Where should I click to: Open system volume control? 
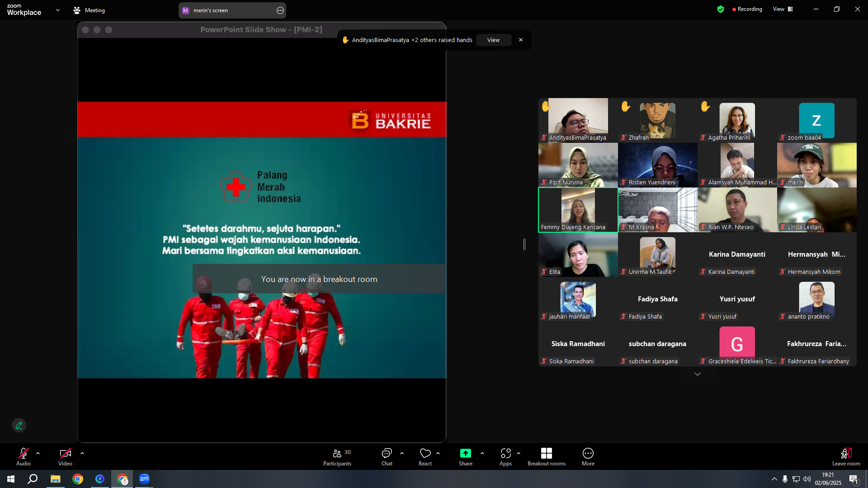pyautogui.click(x=807, y=479)
